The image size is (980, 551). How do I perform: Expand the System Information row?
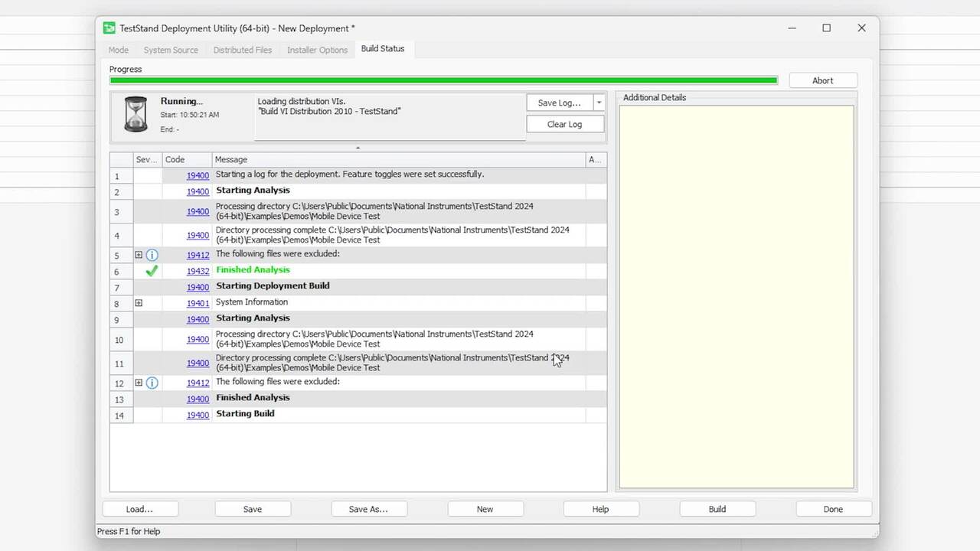pos(139,303)
